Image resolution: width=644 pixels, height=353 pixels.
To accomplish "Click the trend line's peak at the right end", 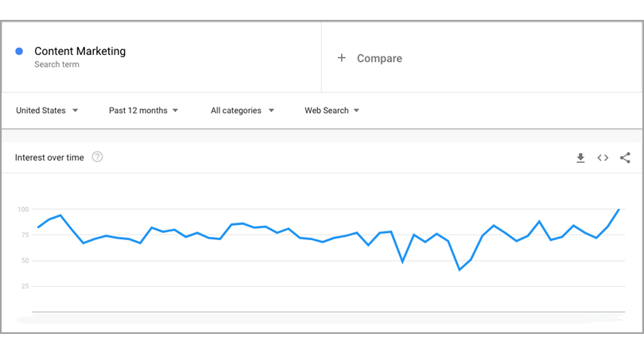I will tap(619, 210).
